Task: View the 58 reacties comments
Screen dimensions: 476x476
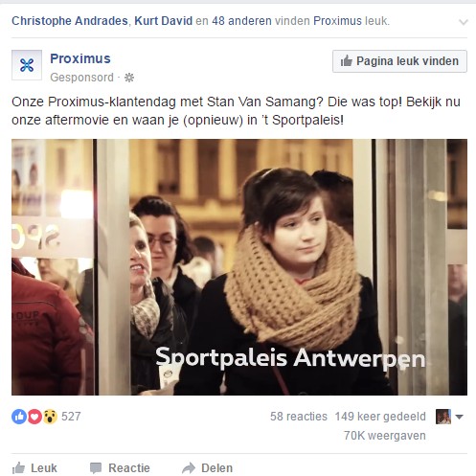Action: pyautogui.click(x=299, y=417)
